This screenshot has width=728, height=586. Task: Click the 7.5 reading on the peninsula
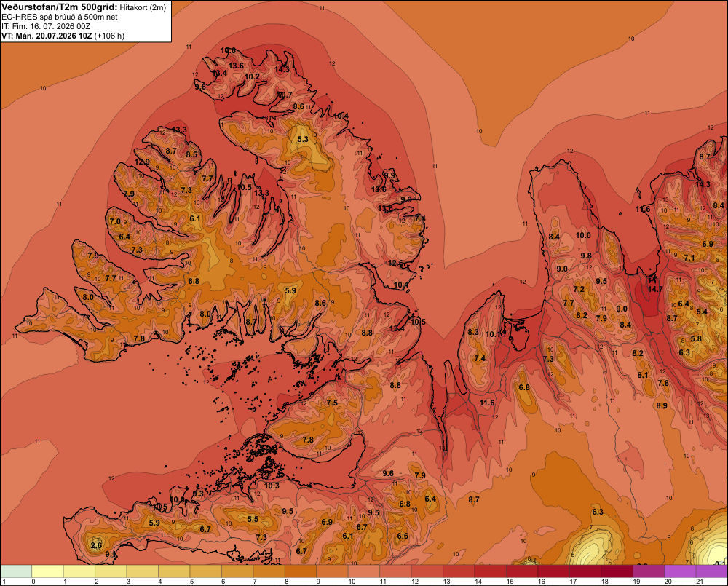pos(332,403)
